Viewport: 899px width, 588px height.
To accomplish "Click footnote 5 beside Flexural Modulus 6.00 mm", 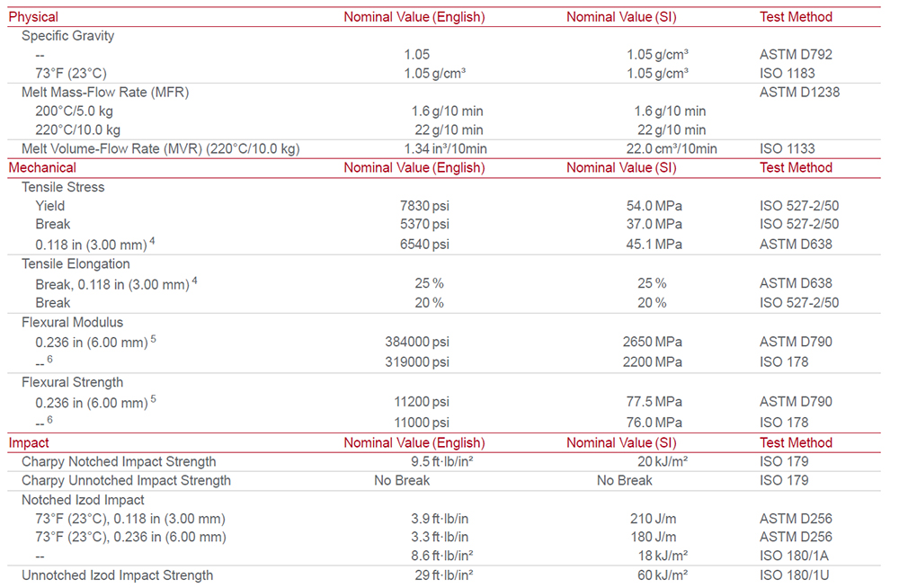I will pos(153,339).
